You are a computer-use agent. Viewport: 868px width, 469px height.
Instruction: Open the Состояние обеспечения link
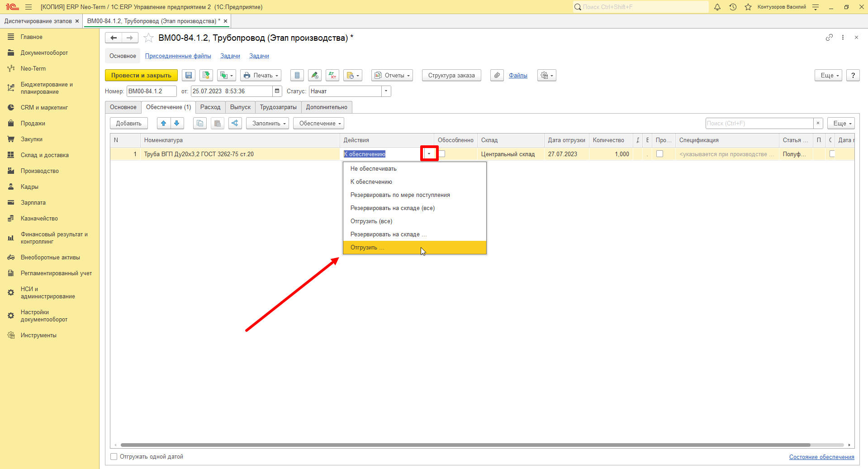(821, 457)
